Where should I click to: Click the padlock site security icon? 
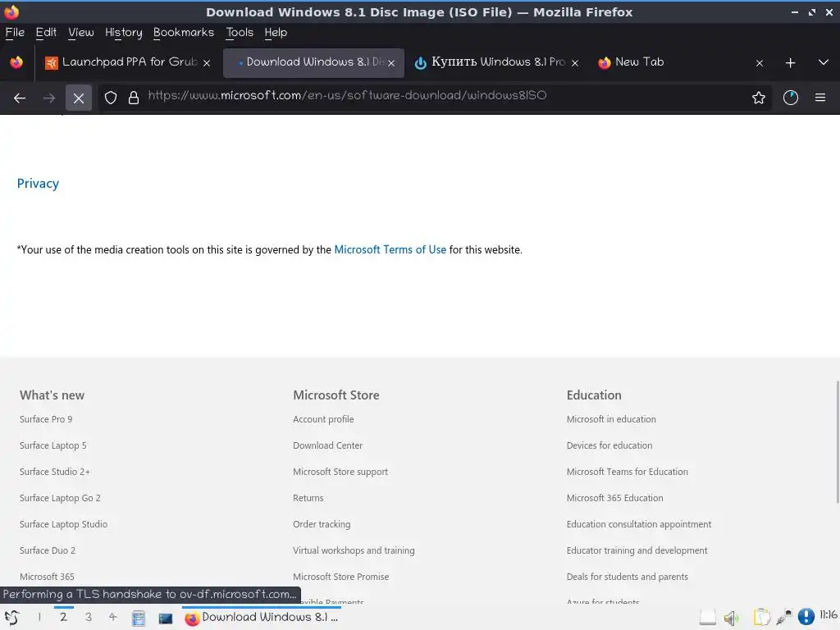134,98
